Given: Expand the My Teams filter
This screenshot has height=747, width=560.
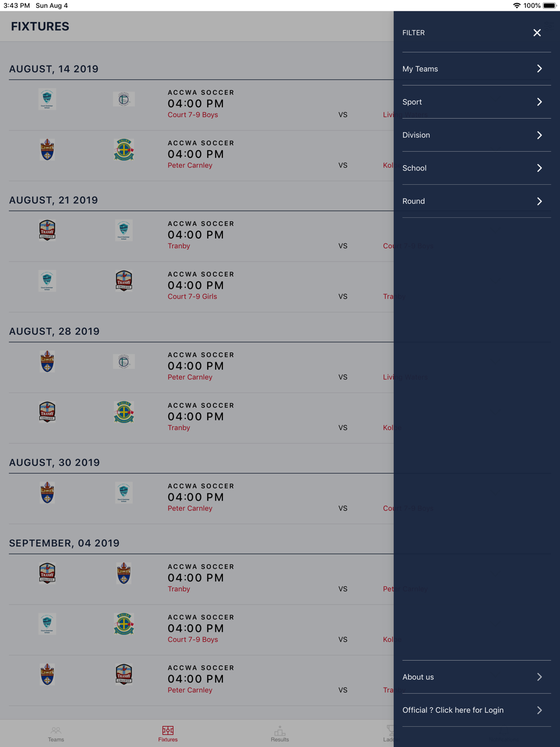Looking at the screenshot, I should point(477,69).
